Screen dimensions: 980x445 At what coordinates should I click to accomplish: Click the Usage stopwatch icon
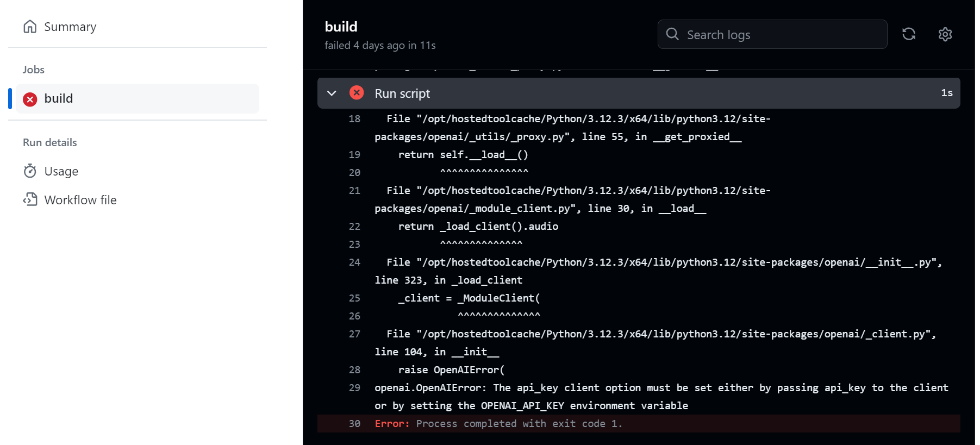point(30,171)
